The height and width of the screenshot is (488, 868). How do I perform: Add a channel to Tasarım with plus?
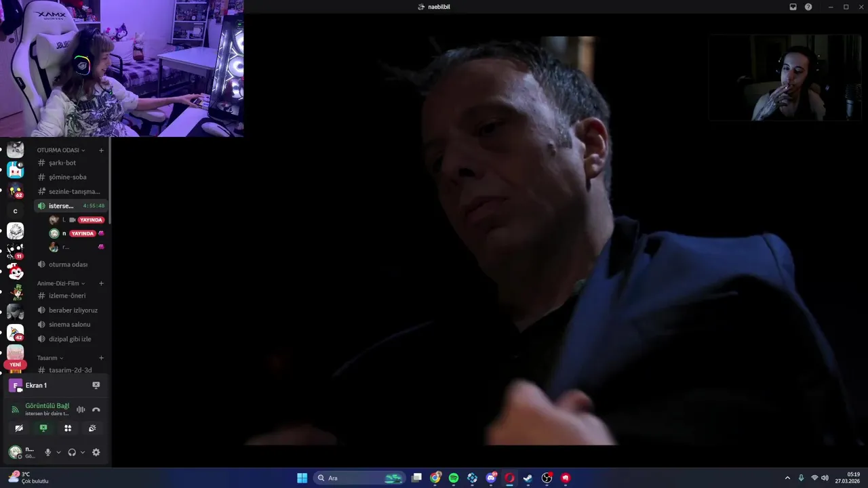click(101, 358)
